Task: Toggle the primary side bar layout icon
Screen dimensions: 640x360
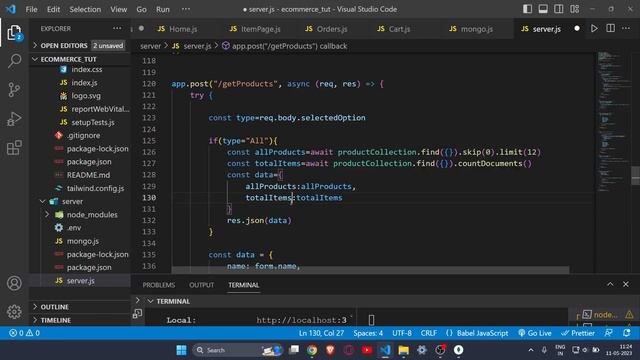Action: pyautogui.click(x=527, y=9)
